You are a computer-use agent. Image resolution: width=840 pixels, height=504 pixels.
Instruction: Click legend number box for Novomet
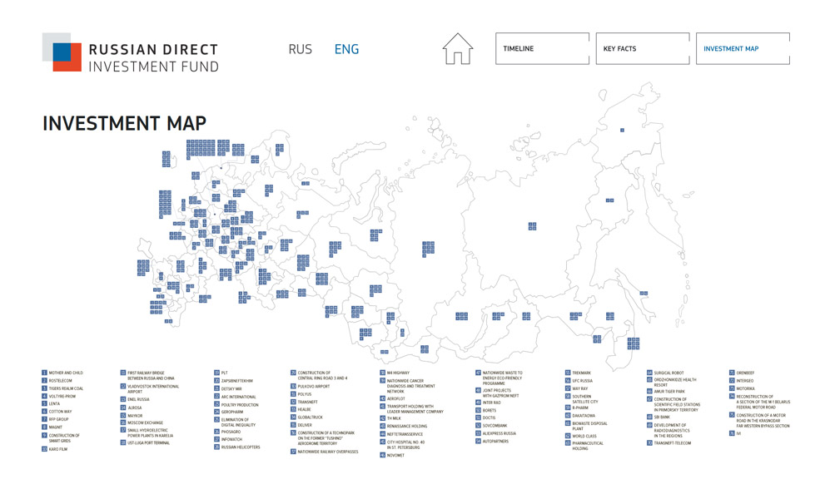point(382,455)
